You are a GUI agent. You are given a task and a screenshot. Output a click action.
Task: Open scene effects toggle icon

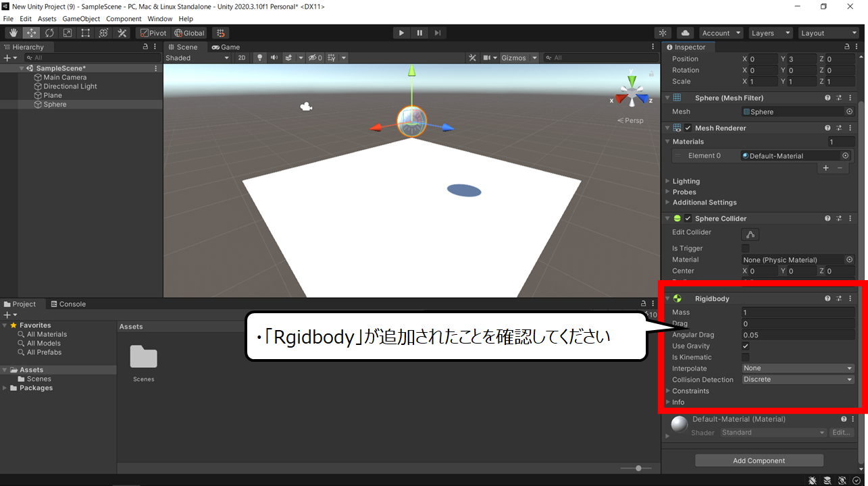(289, 58)
